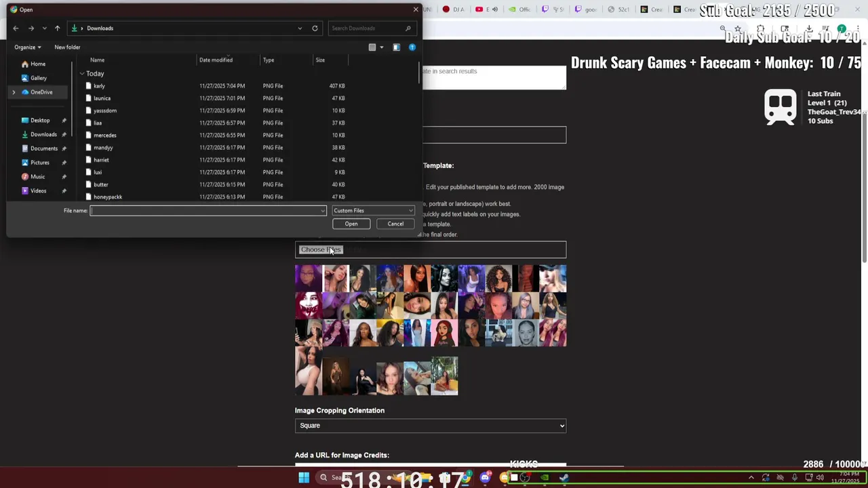Select the butter PNG file
Viewport: 868px width, 488px height.
[216, 184]
